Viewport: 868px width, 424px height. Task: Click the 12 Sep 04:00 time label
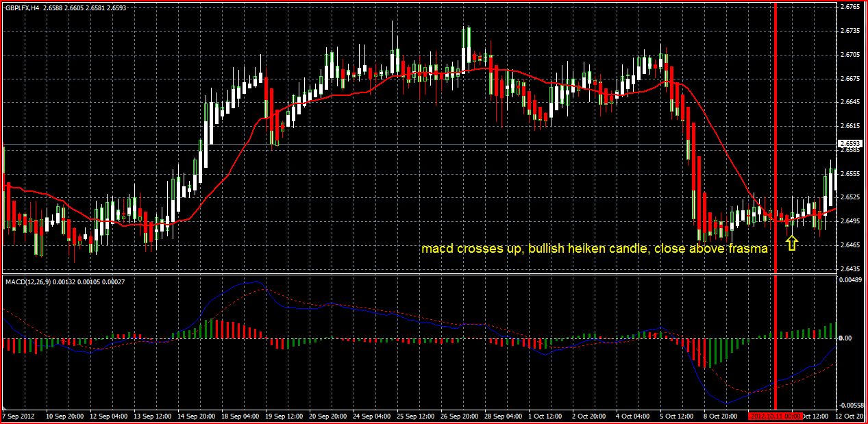point(108,416)
